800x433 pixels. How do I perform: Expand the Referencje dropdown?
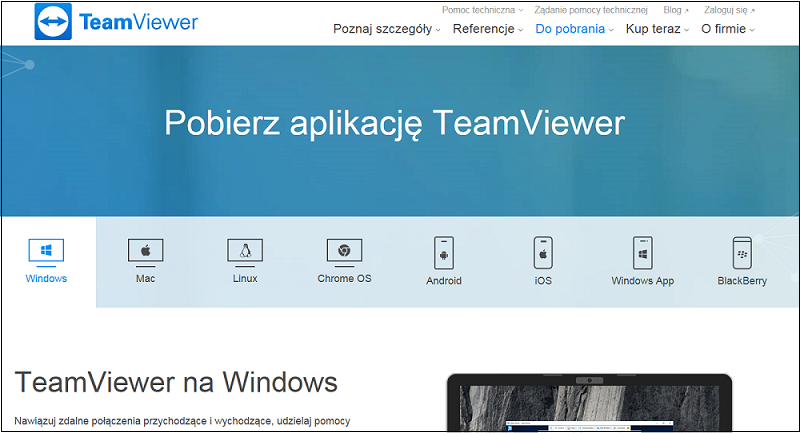(x=488, y=29)
